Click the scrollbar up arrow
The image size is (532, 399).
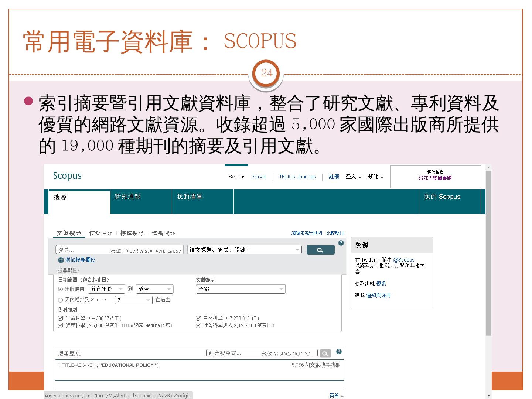488,168
